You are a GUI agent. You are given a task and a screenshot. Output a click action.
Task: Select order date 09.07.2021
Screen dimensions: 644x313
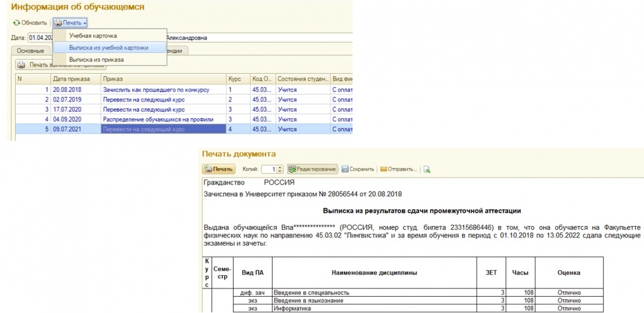click(x=76, y=129)
